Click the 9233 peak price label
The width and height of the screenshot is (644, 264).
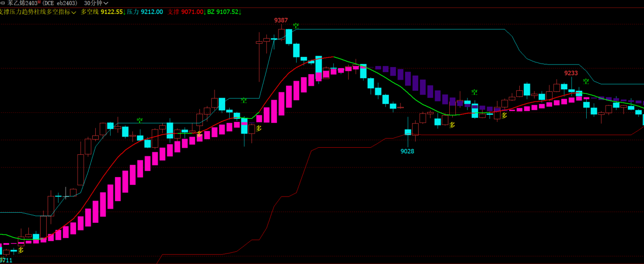[x=571, y=73]
